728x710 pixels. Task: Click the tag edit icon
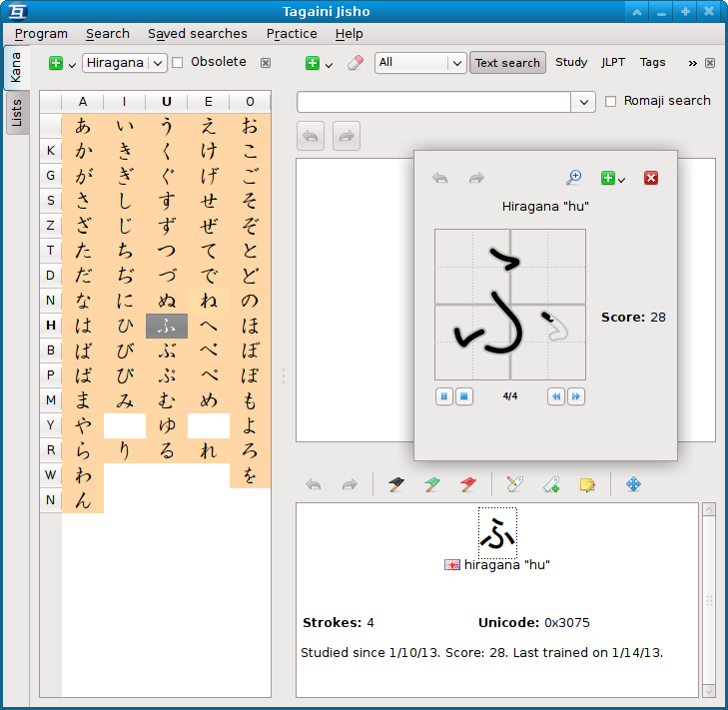515,484
